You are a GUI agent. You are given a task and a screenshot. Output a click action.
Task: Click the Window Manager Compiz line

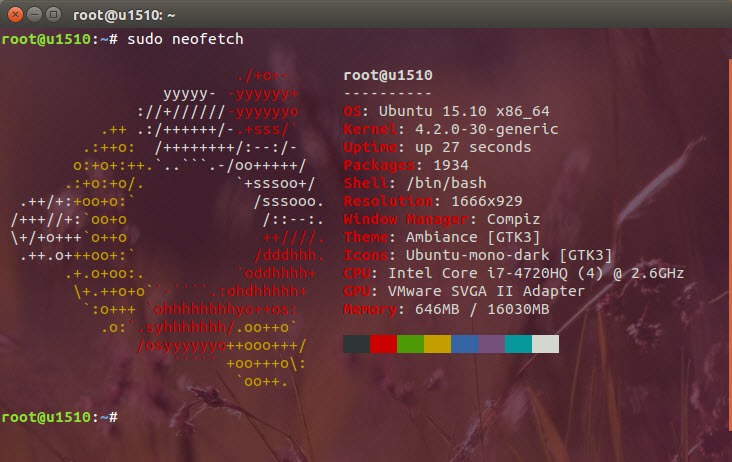coord(441,219)
